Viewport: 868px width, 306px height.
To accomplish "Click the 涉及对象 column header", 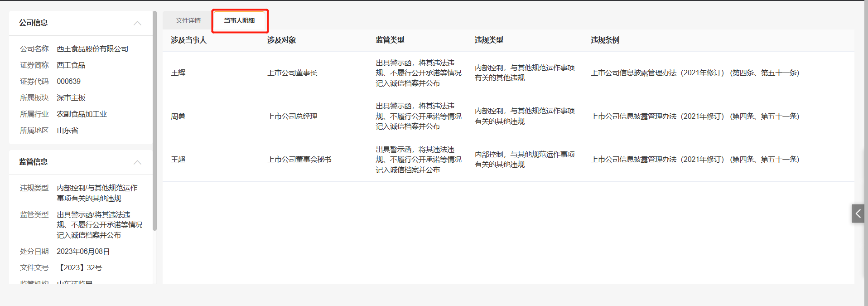I will [x=281, y=40].
